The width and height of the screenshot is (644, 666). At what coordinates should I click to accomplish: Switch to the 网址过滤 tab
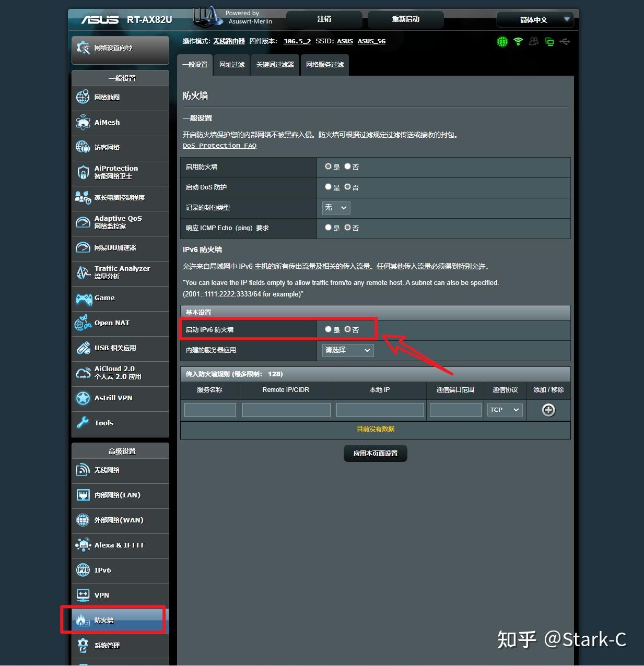232,65
